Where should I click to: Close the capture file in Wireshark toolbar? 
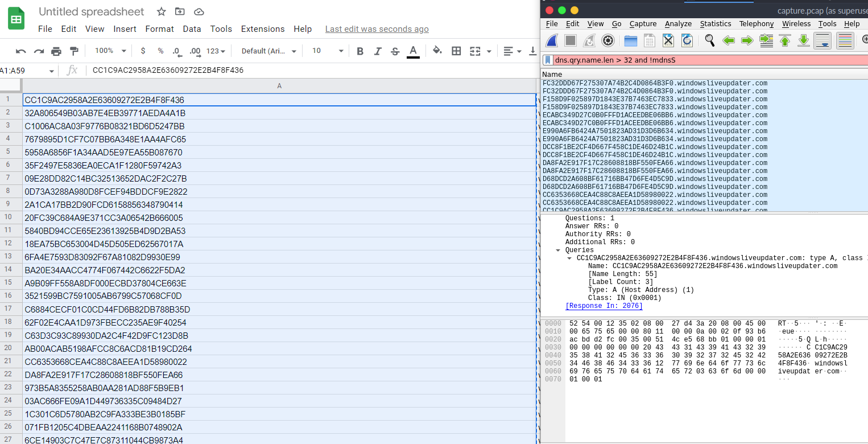(668, 40)
